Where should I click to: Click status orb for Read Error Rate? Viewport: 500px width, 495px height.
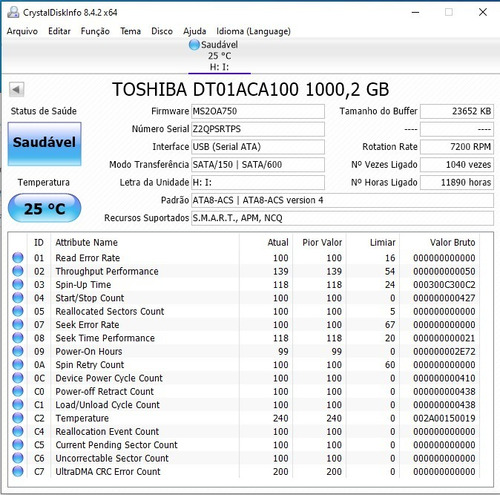(18, 258)
